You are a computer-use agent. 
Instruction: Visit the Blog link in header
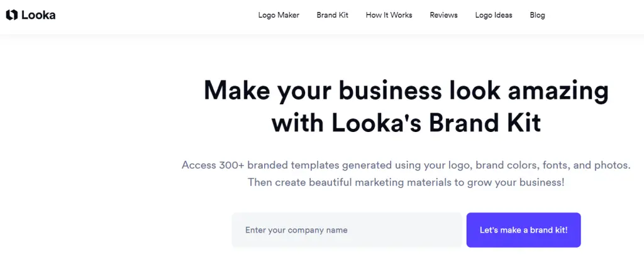(537, 15)
